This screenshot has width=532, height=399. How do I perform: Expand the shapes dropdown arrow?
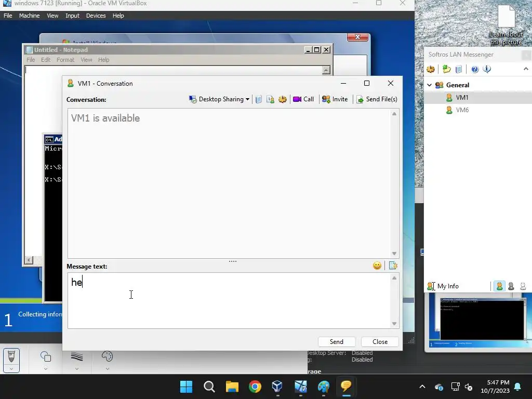[x=46, y=369]
